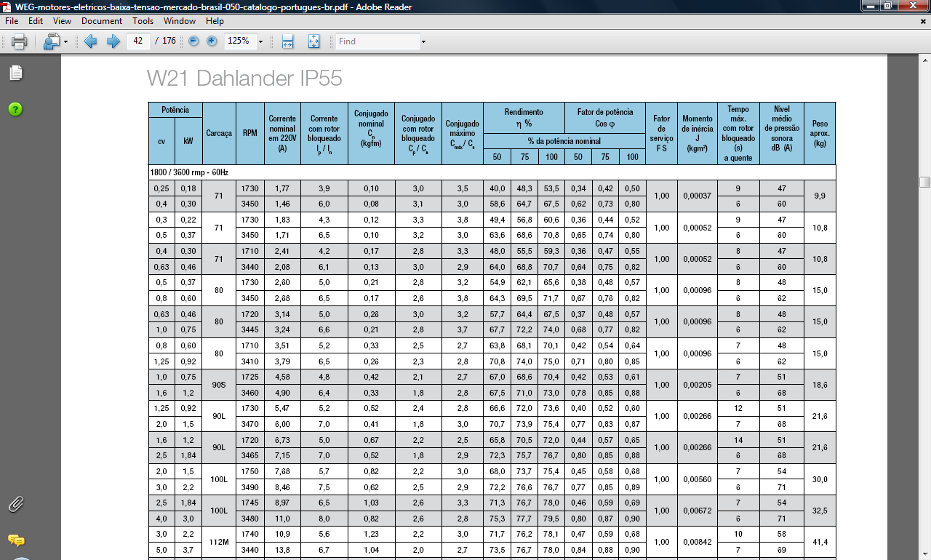Show the Attachments paperclip panel

(x=15, y=503)
